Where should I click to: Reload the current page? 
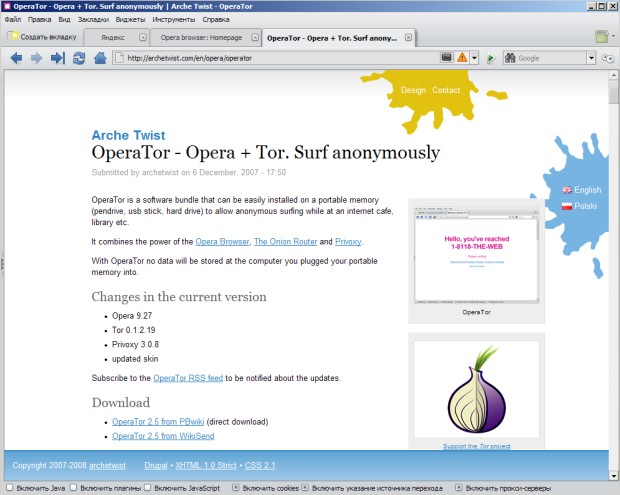pos(79,58)
